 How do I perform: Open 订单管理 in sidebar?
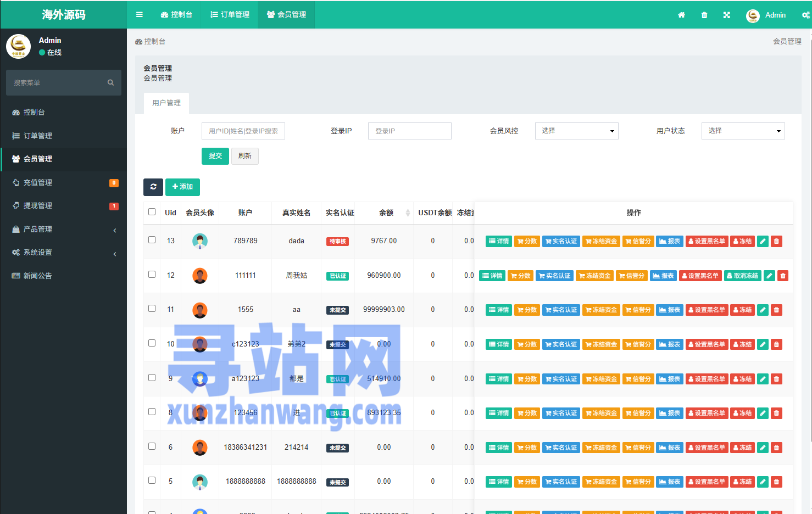(x=64, y=136)
